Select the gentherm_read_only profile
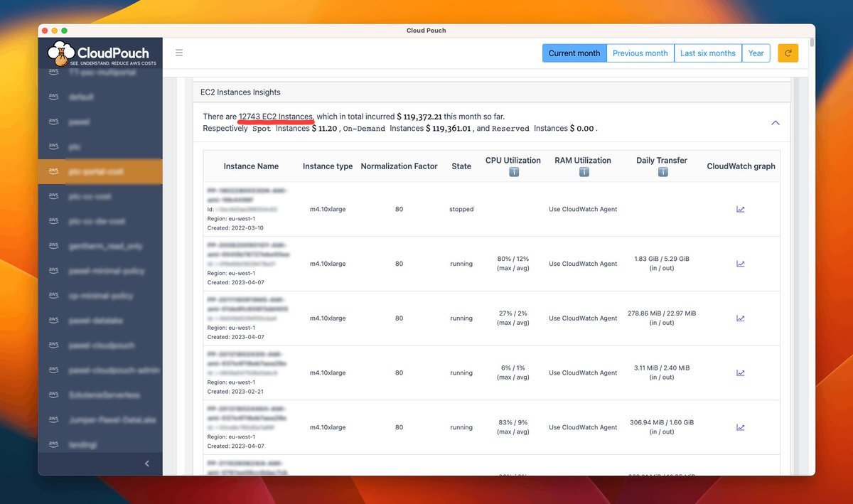Screen dimensions: 853x504 pos(100,246)
